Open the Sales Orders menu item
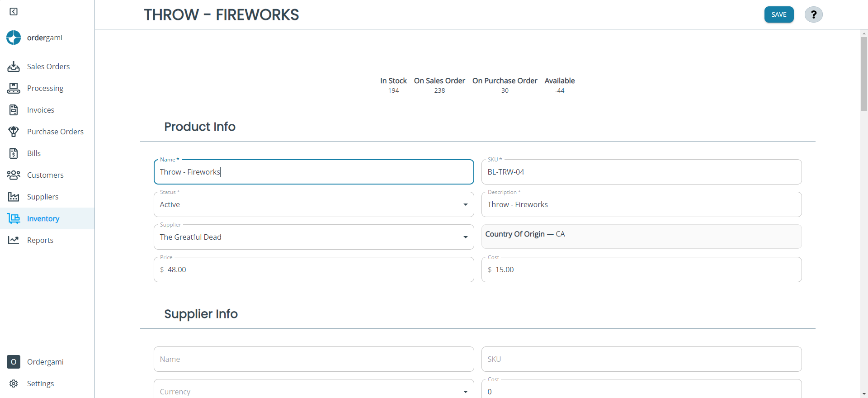The image size is (868, 398). coord(47,66)
